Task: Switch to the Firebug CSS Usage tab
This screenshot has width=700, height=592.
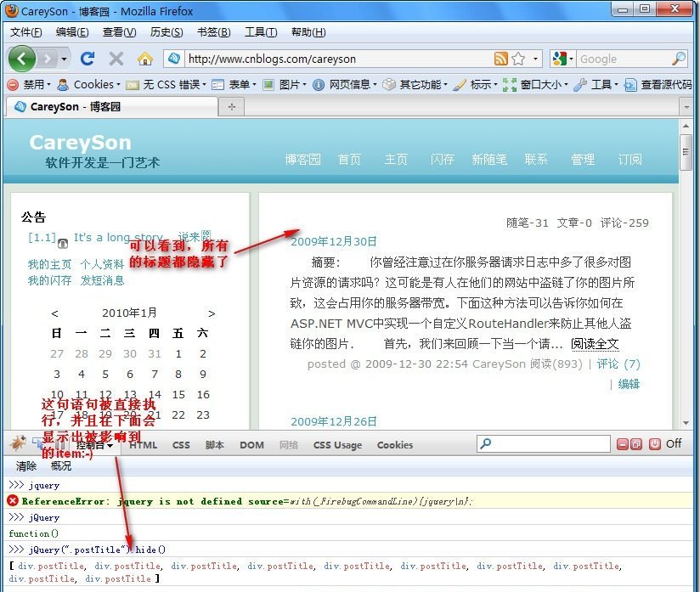Action: (337, 445)
